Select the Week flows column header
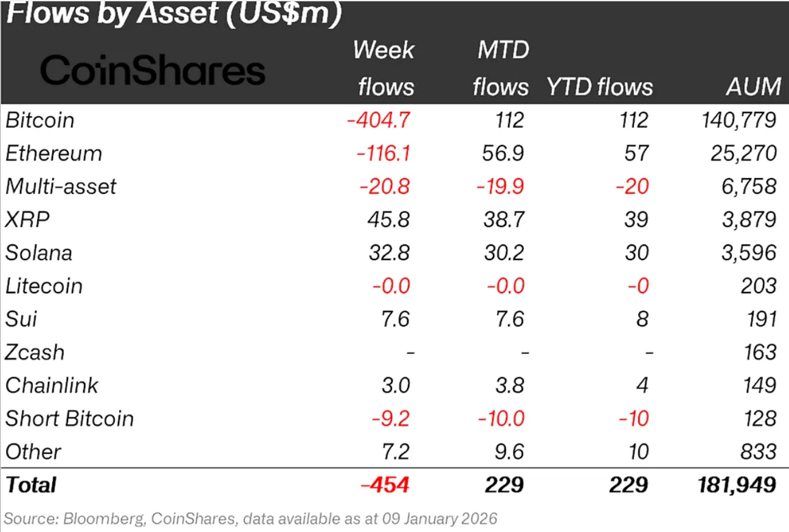The image size is (789, 532). (384, 68)
